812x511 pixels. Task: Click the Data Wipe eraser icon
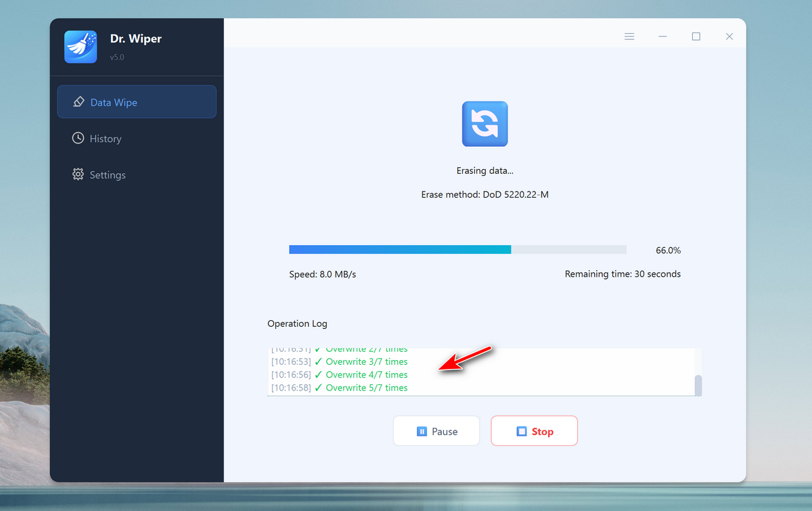click(x=78, y=102)
